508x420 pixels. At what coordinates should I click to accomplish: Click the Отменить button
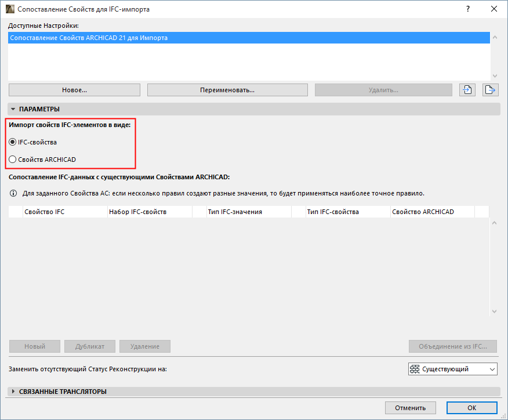[x=411, y=408]
